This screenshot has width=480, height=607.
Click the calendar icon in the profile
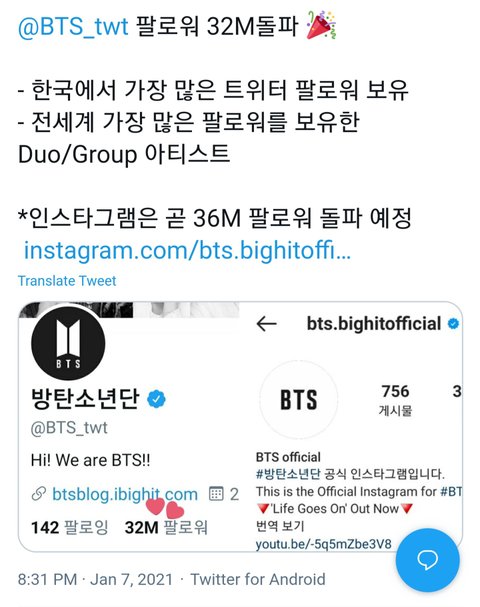pos(216,494)
